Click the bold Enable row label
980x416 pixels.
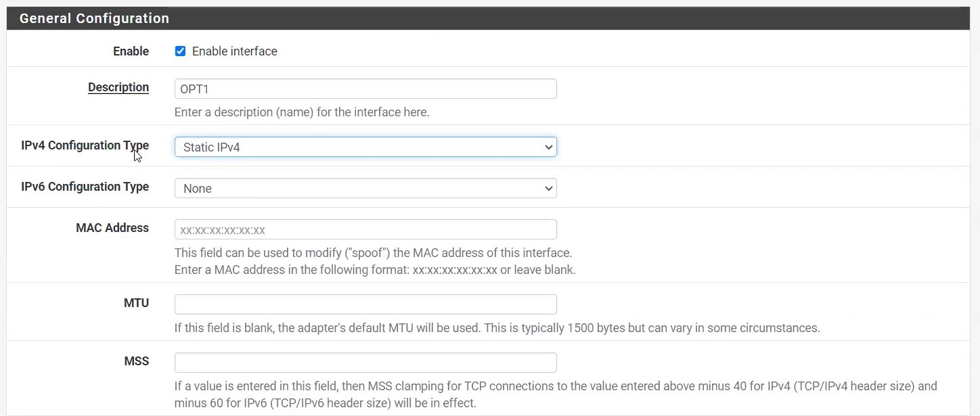click(131, 51)
